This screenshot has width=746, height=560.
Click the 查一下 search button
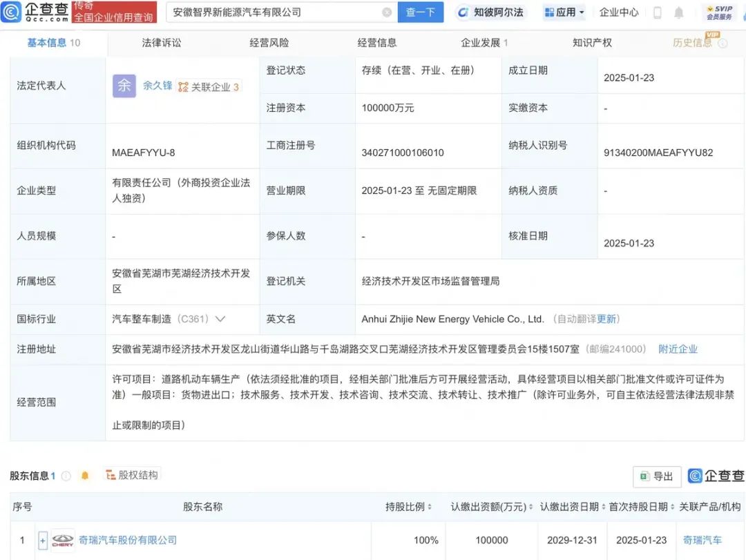pyautogui.click(x=421, y=12)
